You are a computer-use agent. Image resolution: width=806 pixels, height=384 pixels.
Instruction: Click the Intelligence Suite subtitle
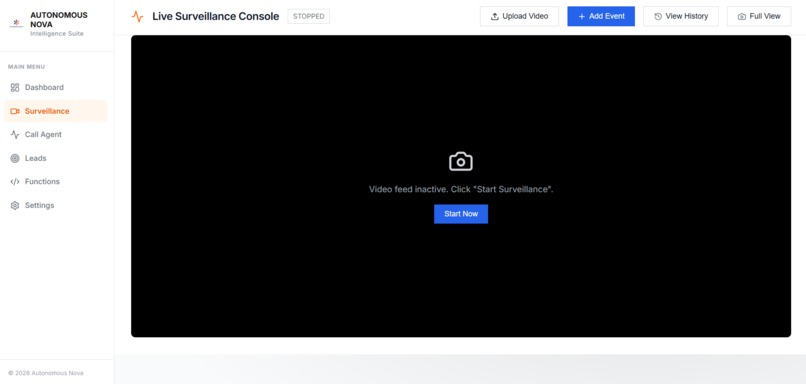pos(57,34)
